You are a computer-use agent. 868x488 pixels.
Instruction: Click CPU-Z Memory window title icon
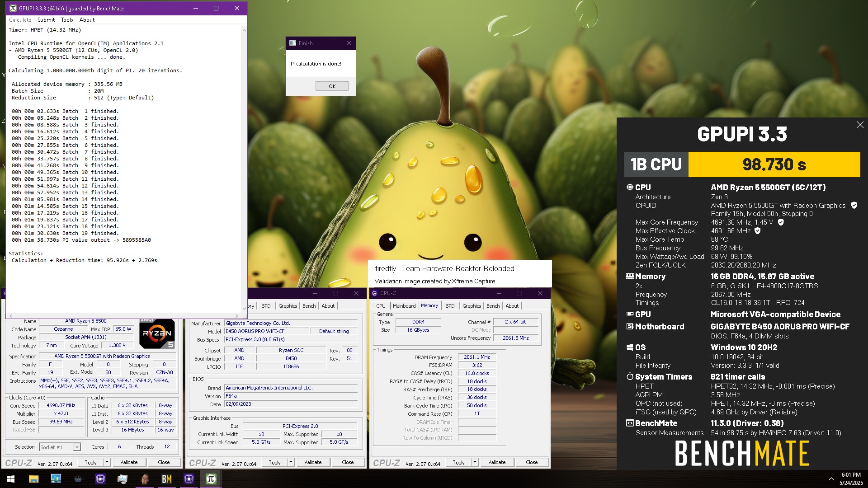pos(374,293)
